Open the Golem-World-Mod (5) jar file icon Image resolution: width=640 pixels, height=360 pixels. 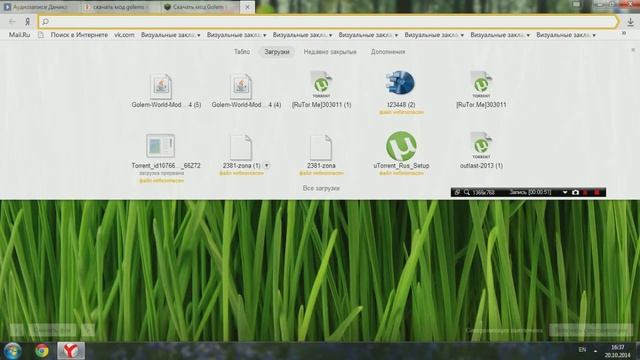click(160, 86)
